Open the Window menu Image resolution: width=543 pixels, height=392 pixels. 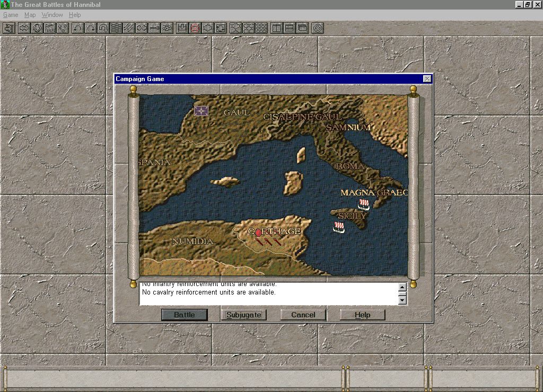(52, 15)
